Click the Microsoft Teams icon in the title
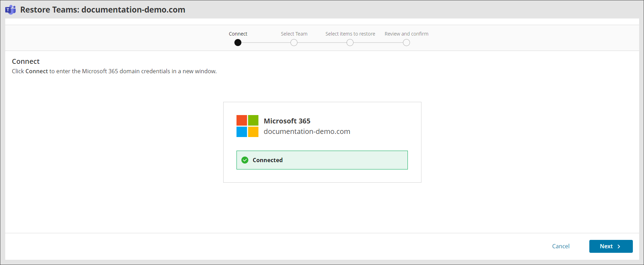Image resolution: width=644 pixels, height=265 pixels. (10, 10)
